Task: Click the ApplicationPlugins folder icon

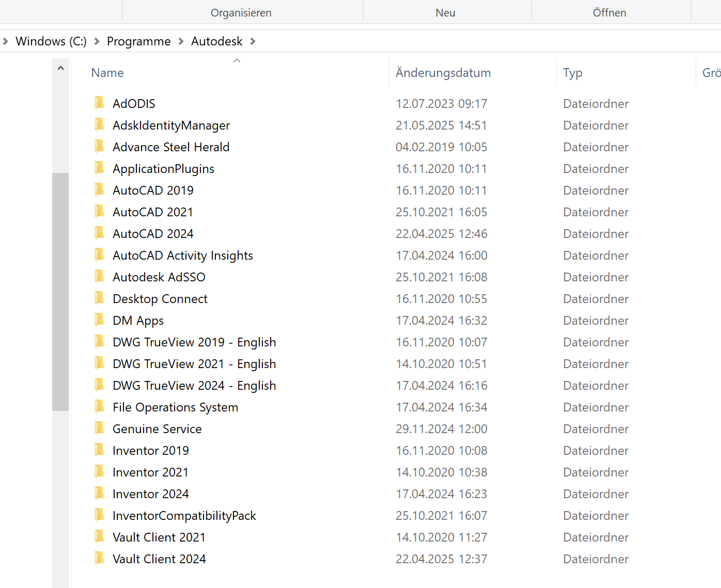Action: [x=99, y=168]
